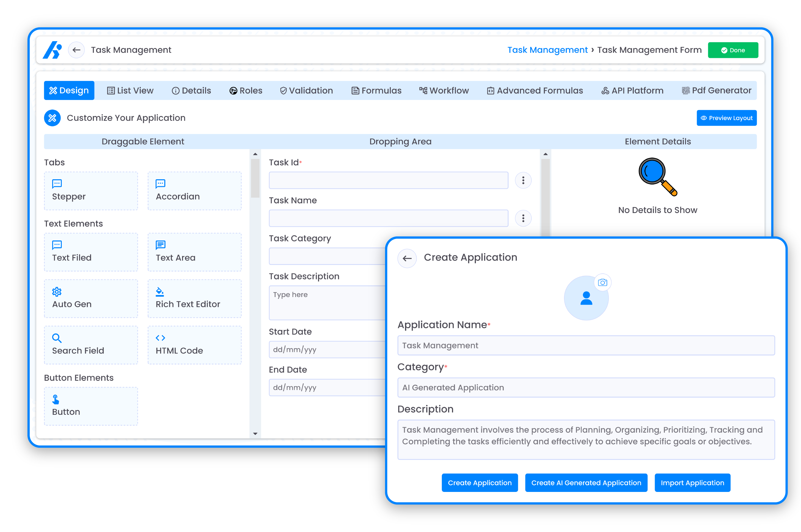Switch to the Design tab
The width and height of the screenshot is (801, 532).
click(x=69, y=91)
